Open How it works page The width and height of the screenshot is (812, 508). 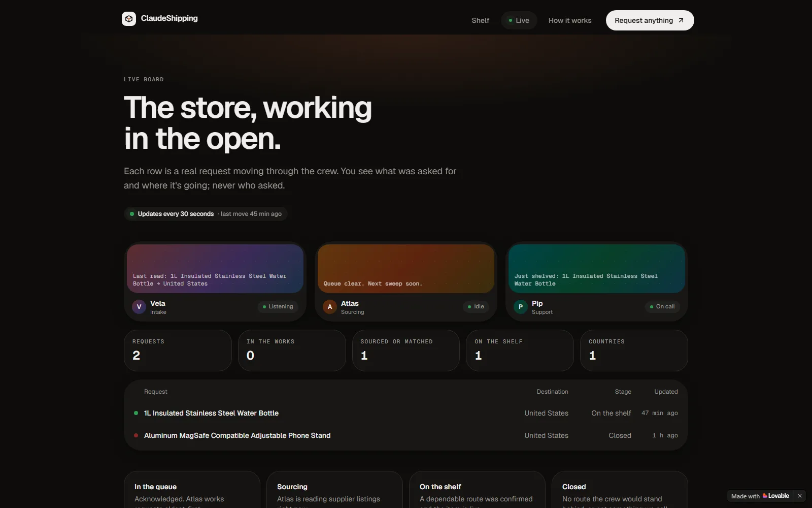(x=570, y=20)
